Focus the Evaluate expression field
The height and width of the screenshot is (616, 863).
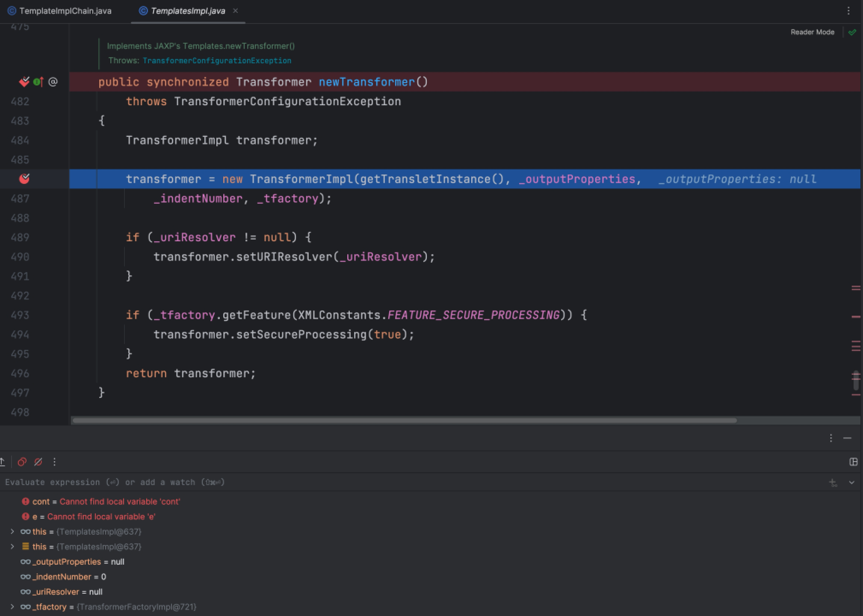tap(411, 482)
